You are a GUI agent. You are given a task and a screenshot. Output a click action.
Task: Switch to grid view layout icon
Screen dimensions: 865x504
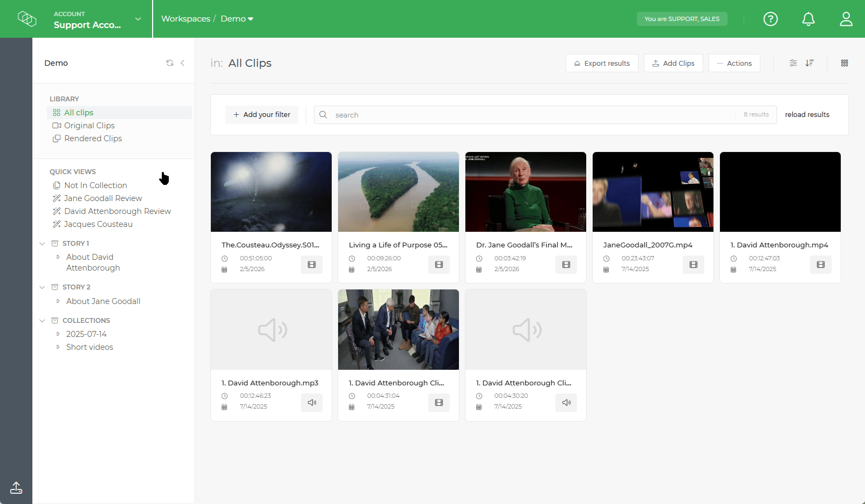click(x=844, y=63)
